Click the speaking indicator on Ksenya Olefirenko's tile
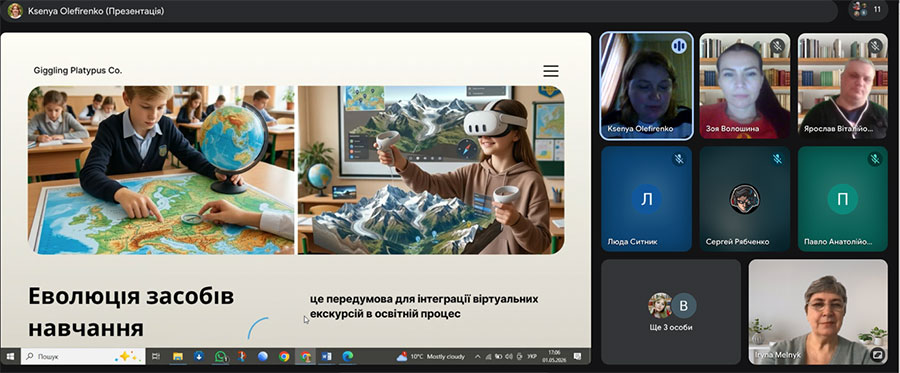Viewport: 900px width, 373px height. pos(679,46)
